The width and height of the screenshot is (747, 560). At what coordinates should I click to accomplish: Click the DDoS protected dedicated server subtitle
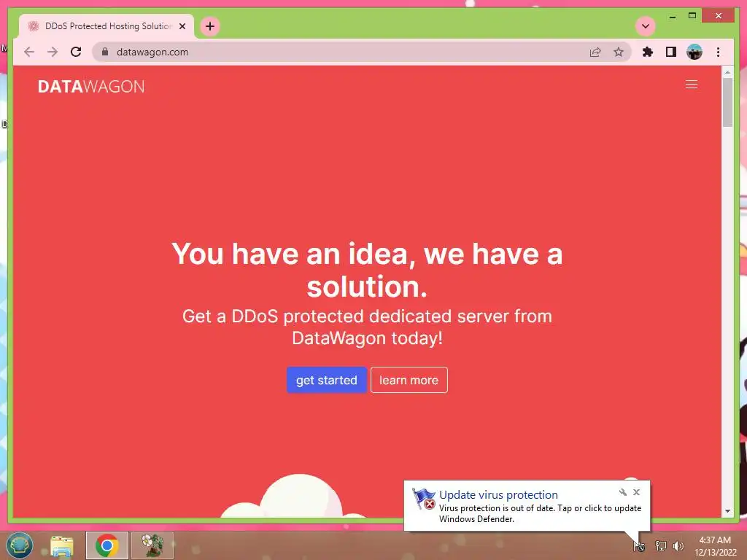[368, 327]
